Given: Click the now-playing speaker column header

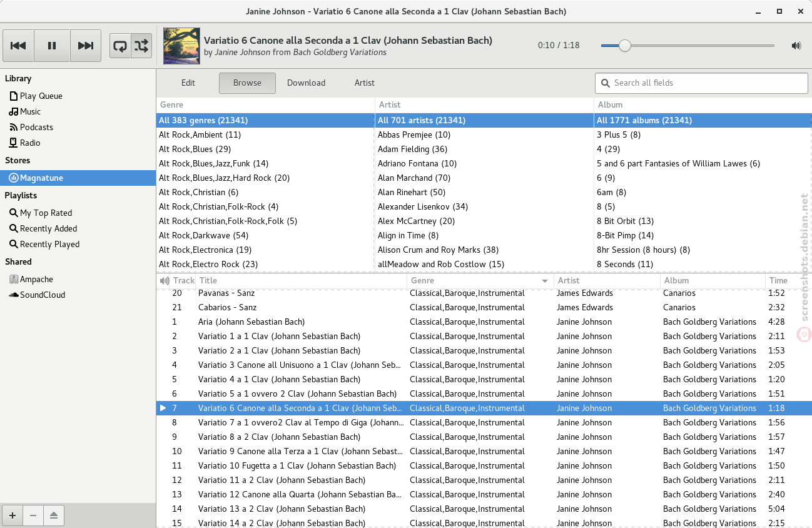Looking at the screenshot, I should tap(165, 281).
